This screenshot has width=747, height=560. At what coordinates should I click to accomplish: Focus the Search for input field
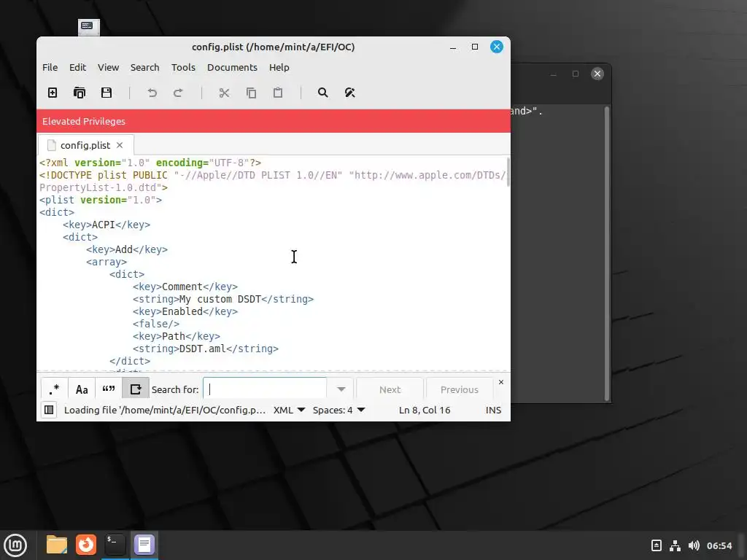coord(265,389)
